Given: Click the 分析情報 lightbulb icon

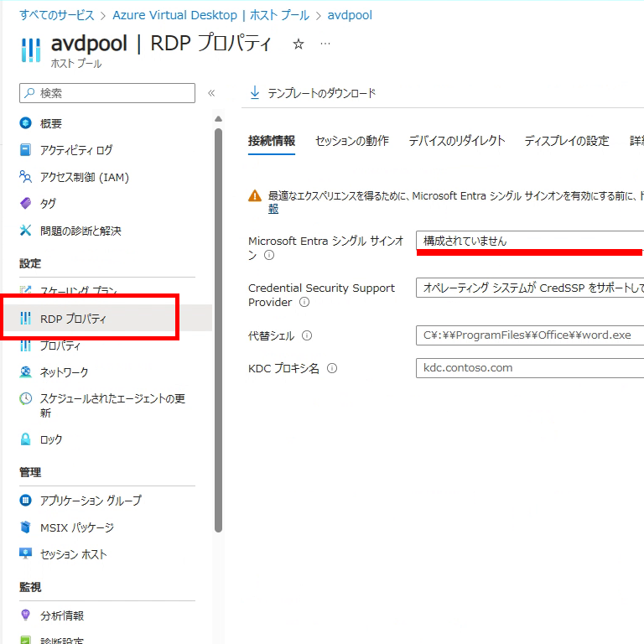Looking at the screenshot, I should point(25,615).
